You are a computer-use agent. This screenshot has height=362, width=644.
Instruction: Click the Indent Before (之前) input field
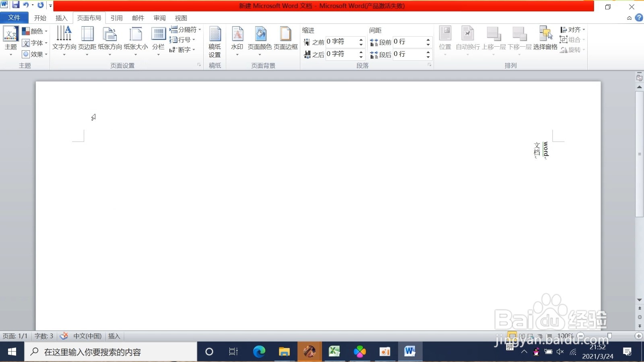[x=341, y=42]
